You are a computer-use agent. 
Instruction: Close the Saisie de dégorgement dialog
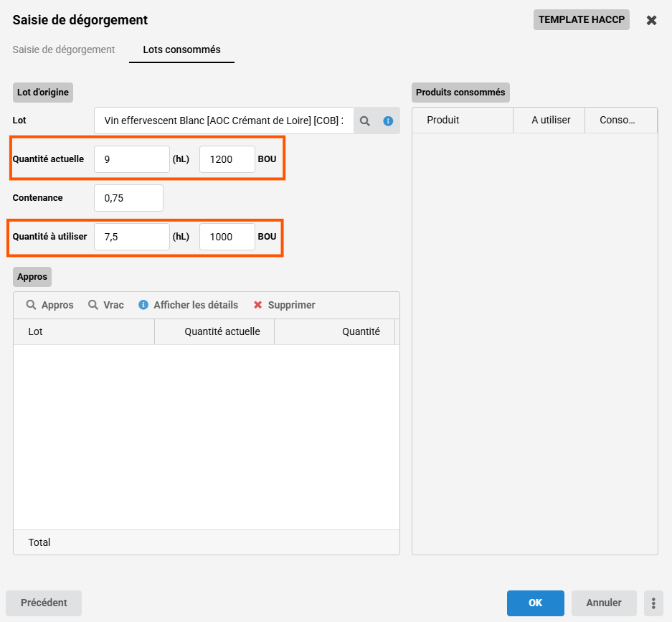(651, 20)
